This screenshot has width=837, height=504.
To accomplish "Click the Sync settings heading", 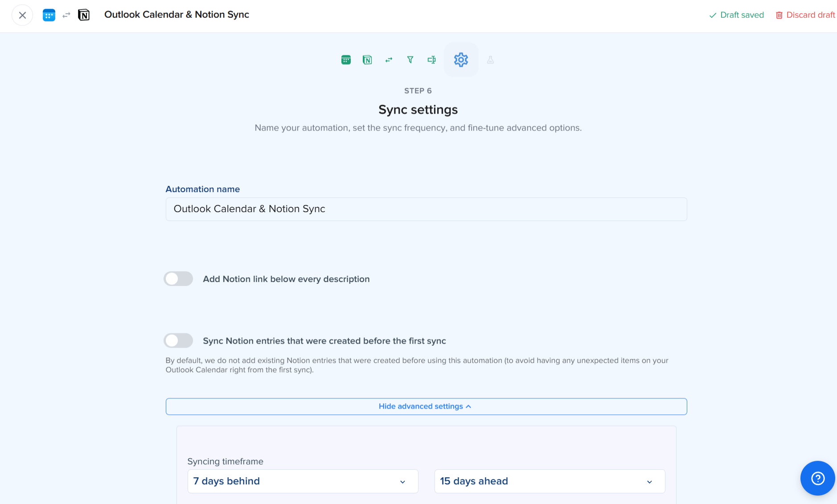I will [418, 110].
